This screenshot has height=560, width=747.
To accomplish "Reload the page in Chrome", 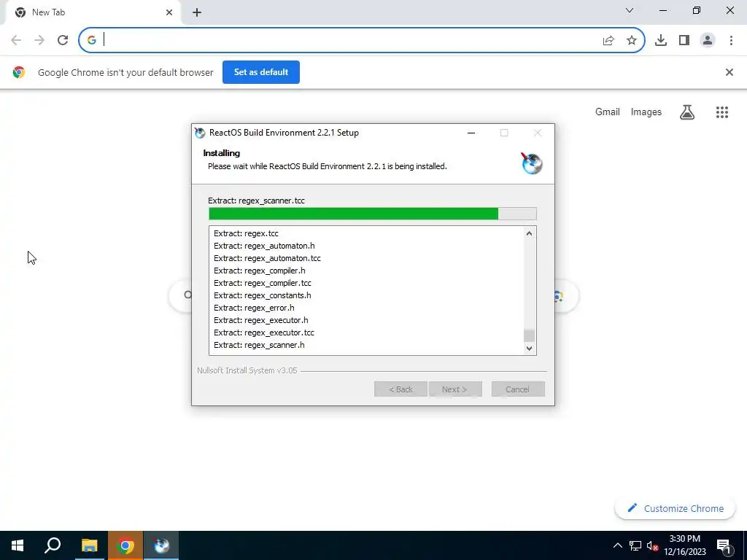I will (x=63, y=40).
